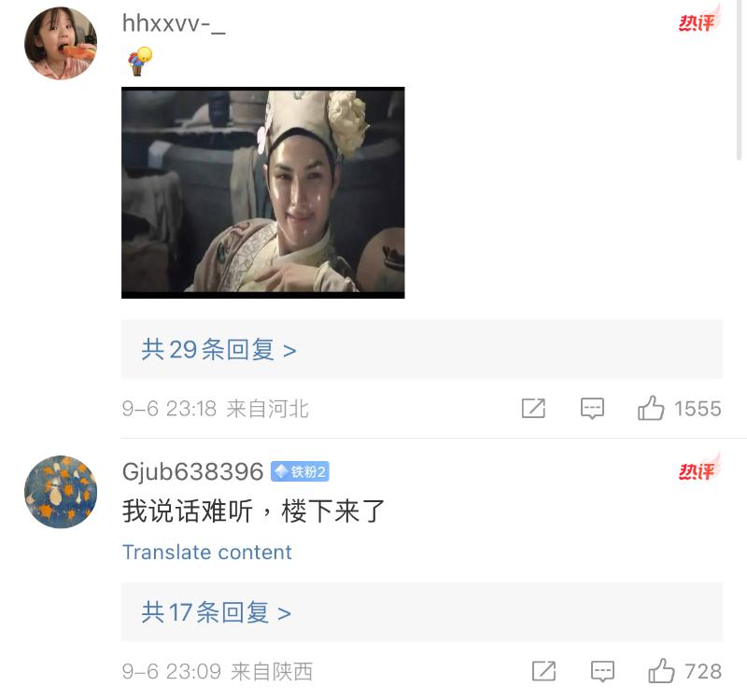Open the attached comment image

click(263, 192)
